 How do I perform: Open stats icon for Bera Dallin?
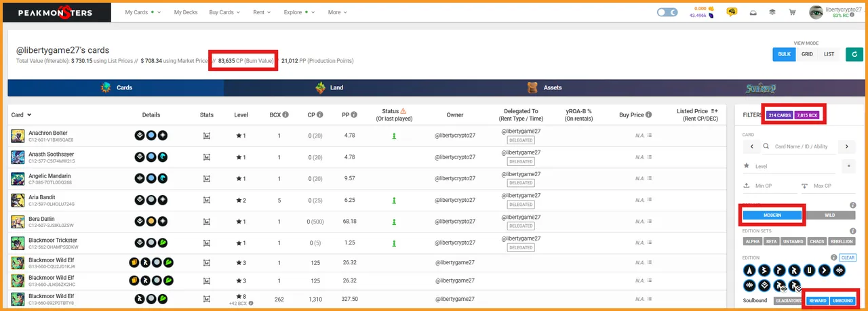pos(207,222)
